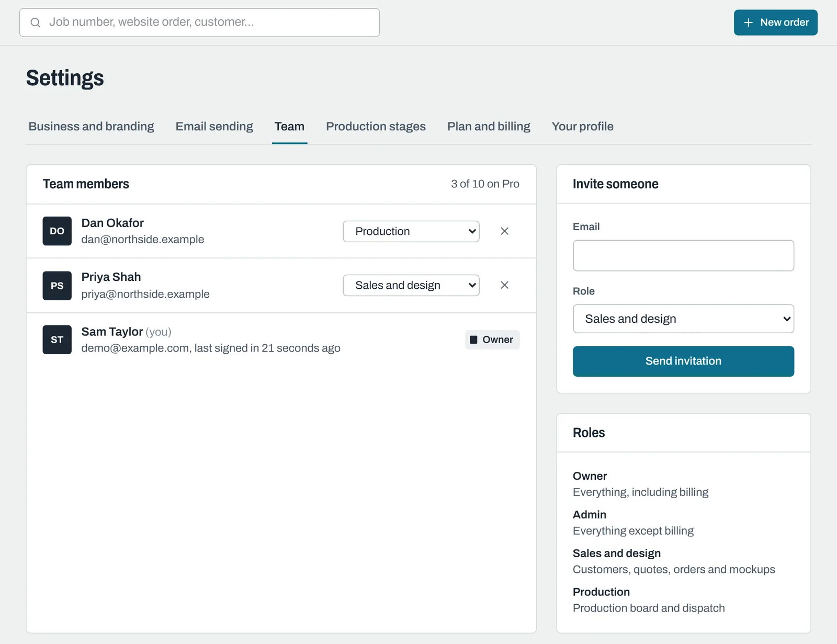The image size is (837, 644).
Task: Click the search magnifier icon
Action: click(35, 22)
